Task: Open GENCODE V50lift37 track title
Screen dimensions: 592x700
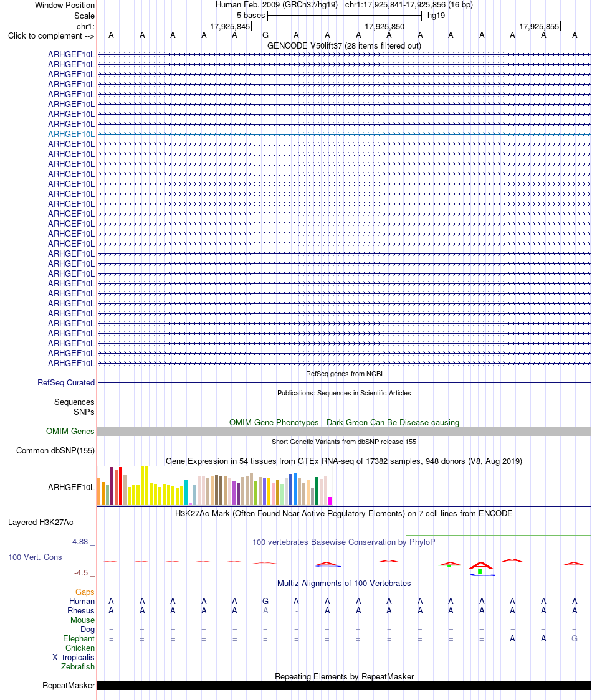Action: 344,45
